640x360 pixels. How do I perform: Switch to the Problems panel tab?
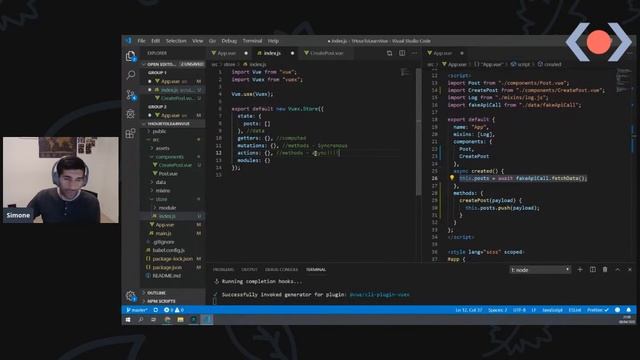coord(223,269)
